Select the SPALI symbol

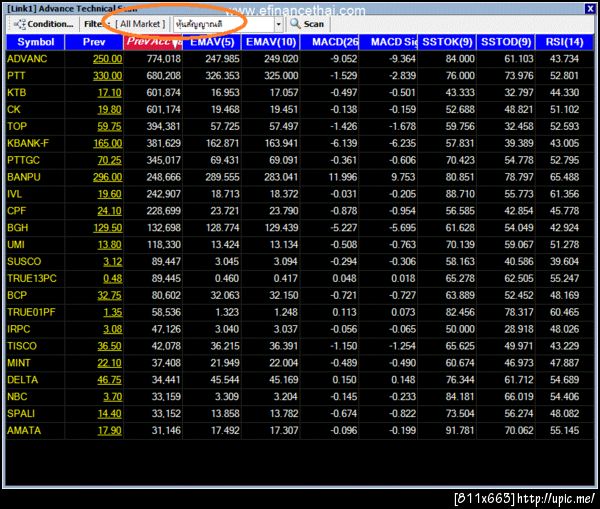(x=21, y=413)
